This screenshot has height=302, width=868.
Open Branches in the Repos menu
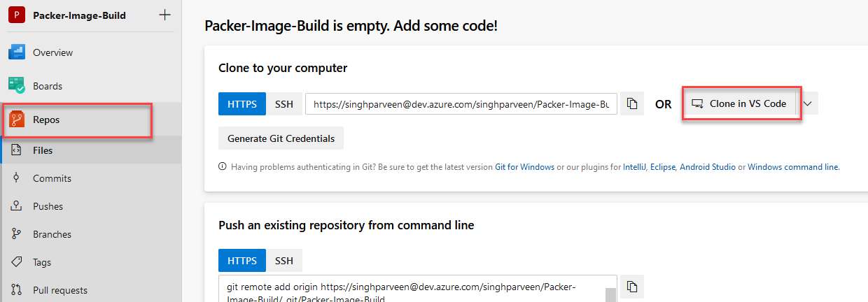(52, 234)
